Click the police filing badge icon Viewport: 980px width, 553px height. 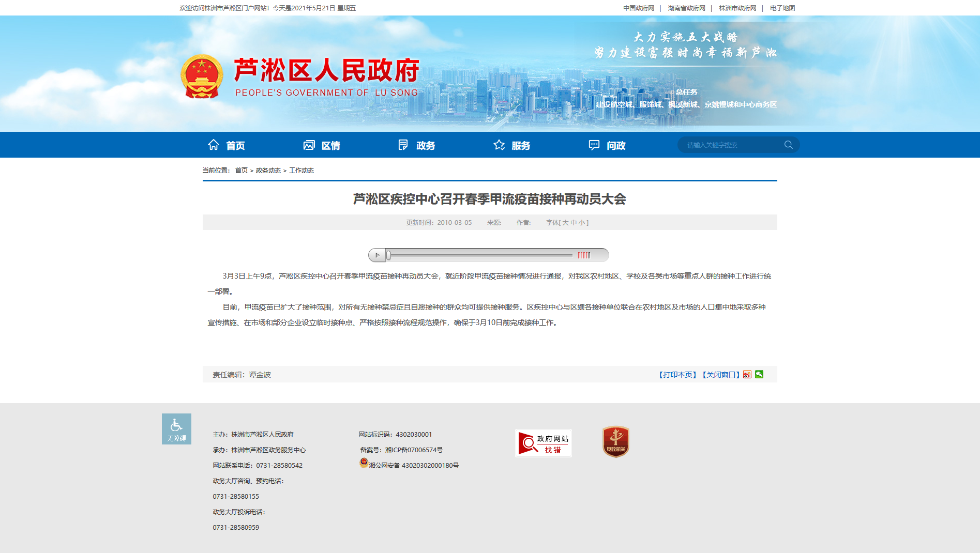[x=364, y=463]
